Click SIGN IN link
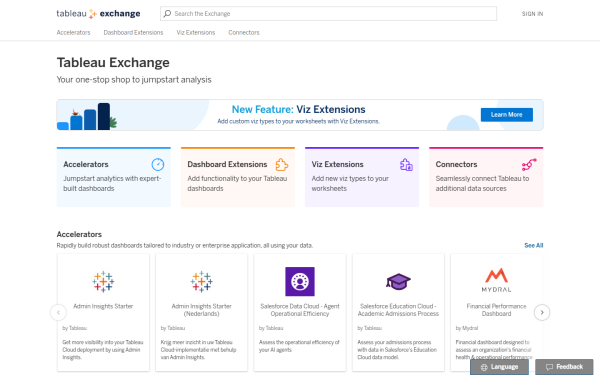Image resolution: width=600 pixels, height=375 pixels. pos(532,14)
